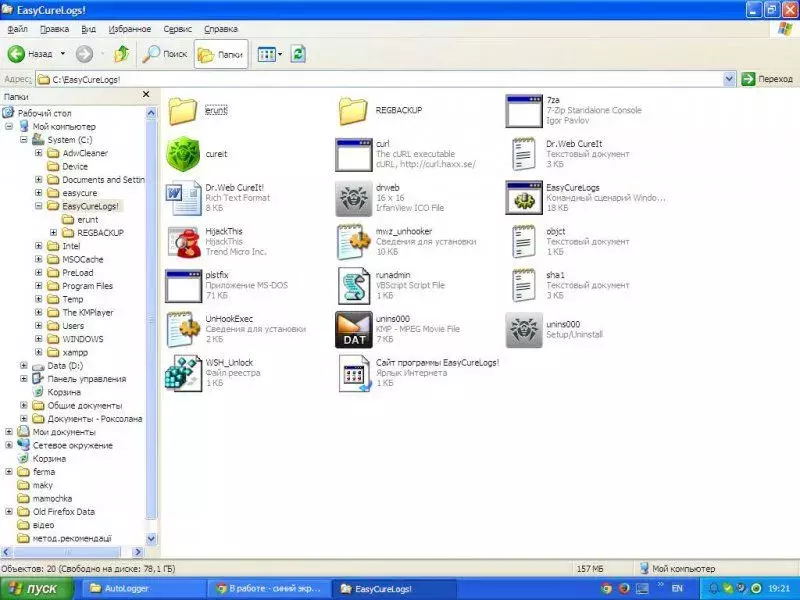The height and width of the screenshot is (600, 800).
Task: Select the easycure folder in tree
Action: click(x=72, y=193)
